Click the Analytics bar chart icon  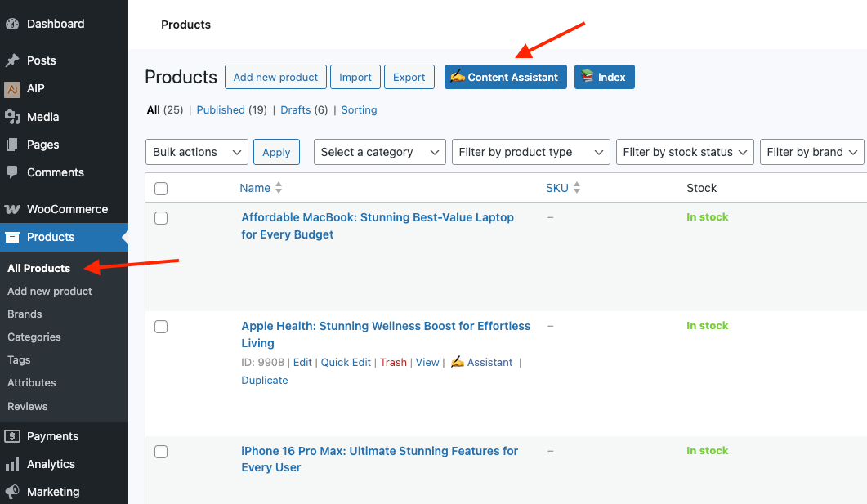point(12,464)
